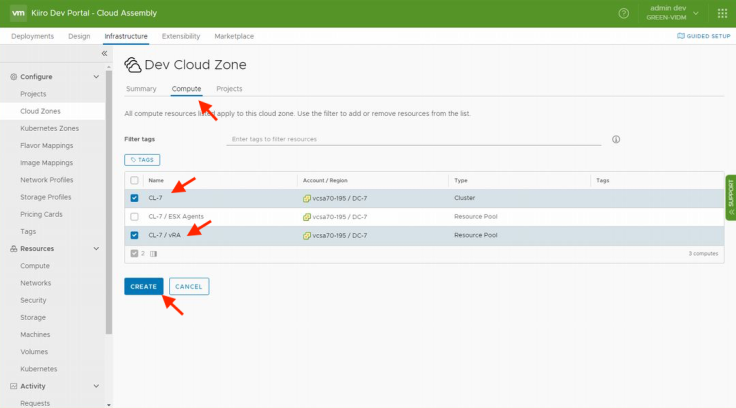The image size is (736, 408).
Task: Go to the Design tab
Action: point(79,36)
